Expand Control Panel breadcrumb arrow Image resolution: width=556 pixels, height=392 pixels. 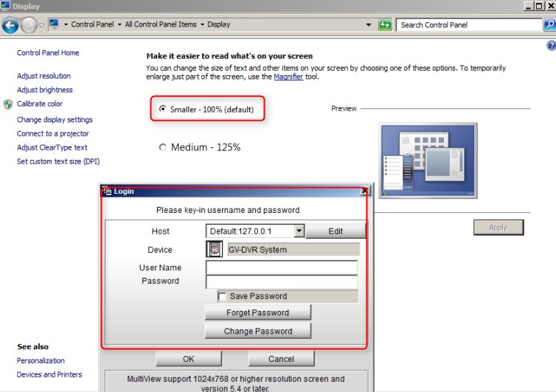[x=66, y=24]
